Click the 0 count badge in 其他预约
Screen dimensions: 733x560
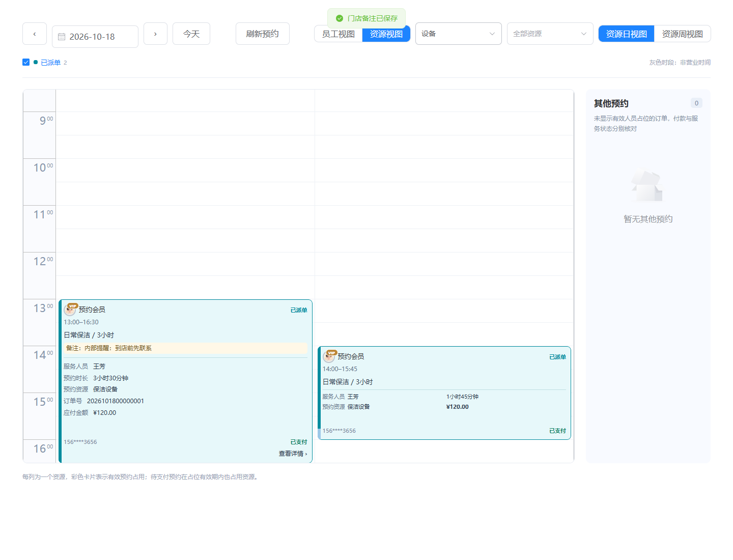[x=696, y=103]
